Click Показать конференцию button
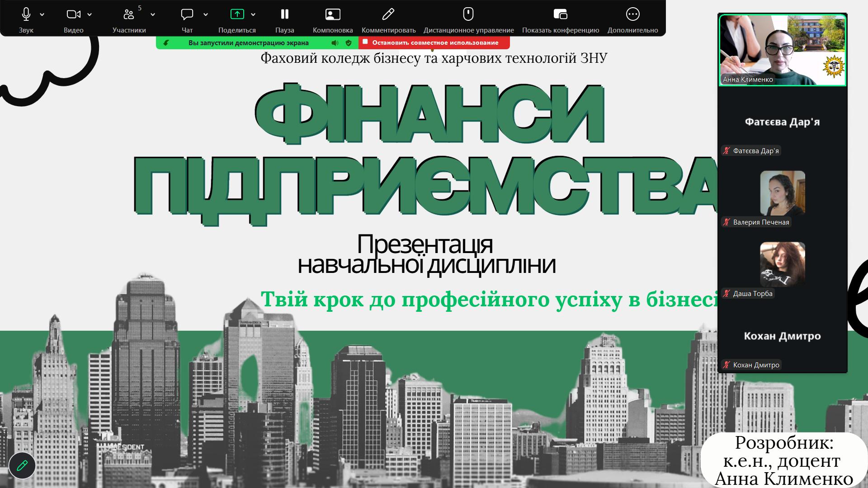The height and width of the screenshot is (488, 868). click(560, 14)
